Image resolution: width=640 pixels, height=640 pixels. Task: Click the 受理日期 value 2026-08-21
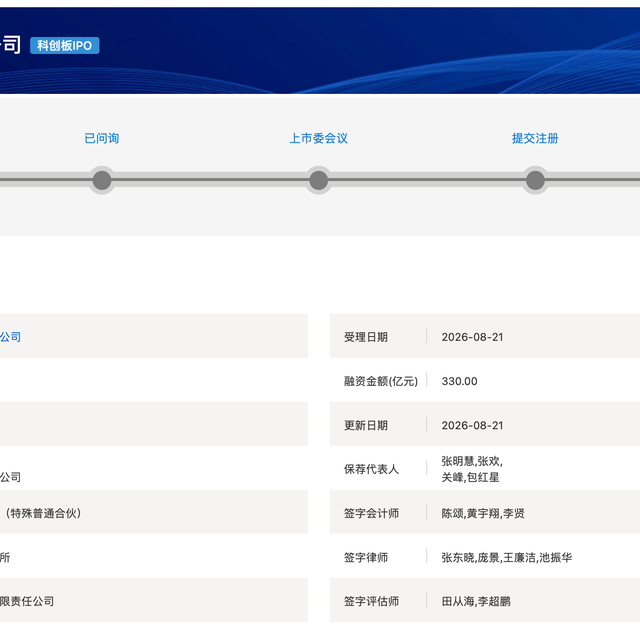[472, 337]
